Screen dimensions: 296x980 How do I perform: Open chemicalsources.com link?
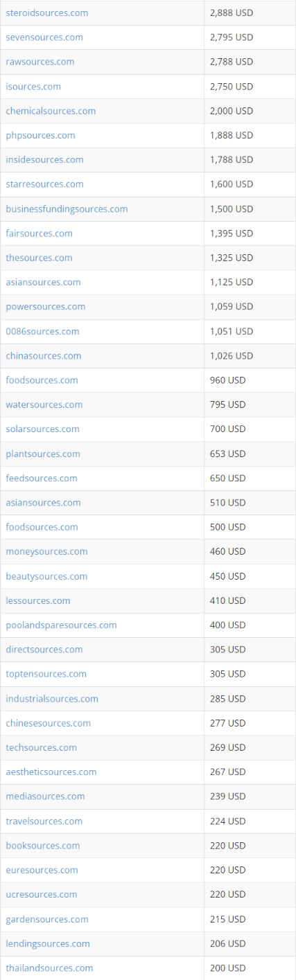click(51, 111)
